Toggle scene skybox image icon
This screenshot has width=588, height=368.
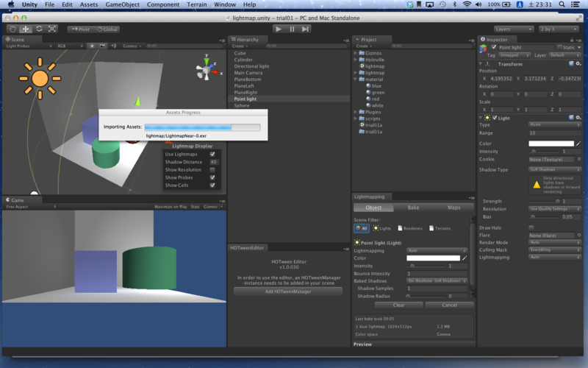pos(102,46)
